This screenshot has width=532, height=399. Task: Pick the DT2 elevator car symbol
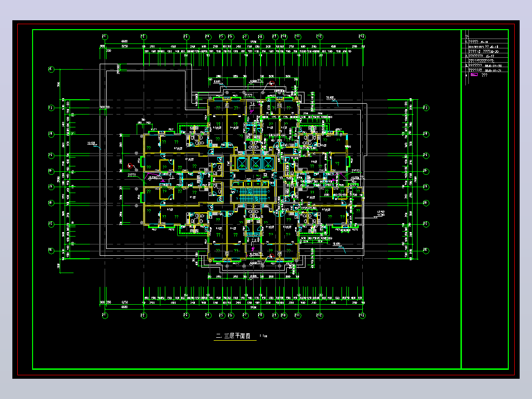[256, 163]
